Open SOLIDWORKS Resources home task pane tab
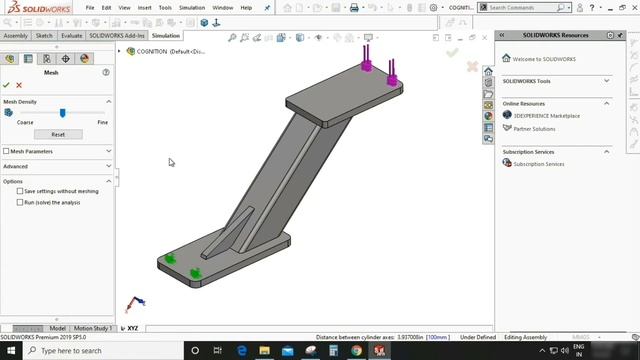Viewport: 640px width, 360px height. [x=488, y=71]
